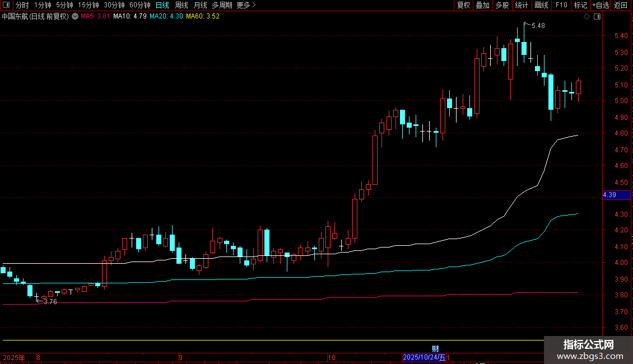Viewport: 633px width, 364px height.
Task: Select the 1分钟 period tab
Action: (43, 5)
